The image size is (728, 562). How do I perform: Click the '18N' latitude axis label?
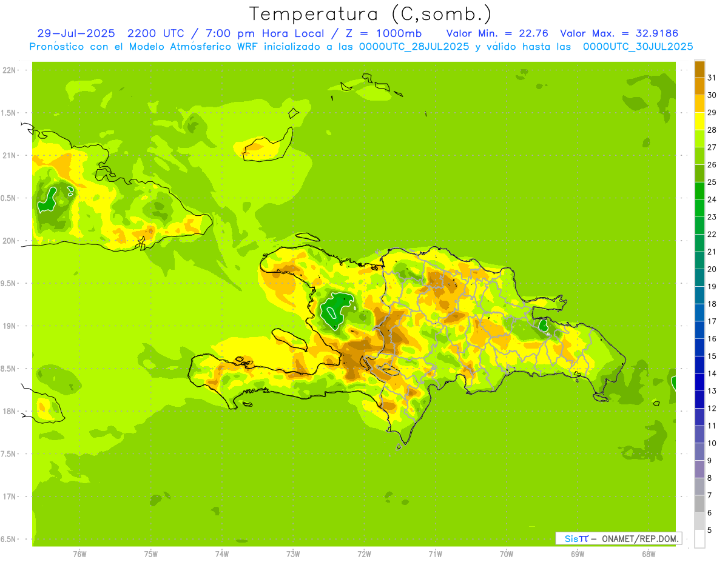pos(8,411)
